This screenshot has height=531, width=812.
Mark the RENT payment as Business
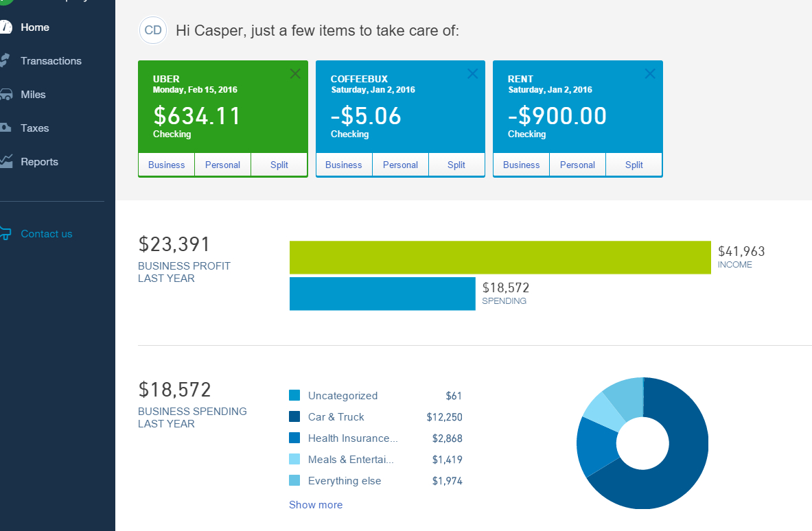point(521,165)
